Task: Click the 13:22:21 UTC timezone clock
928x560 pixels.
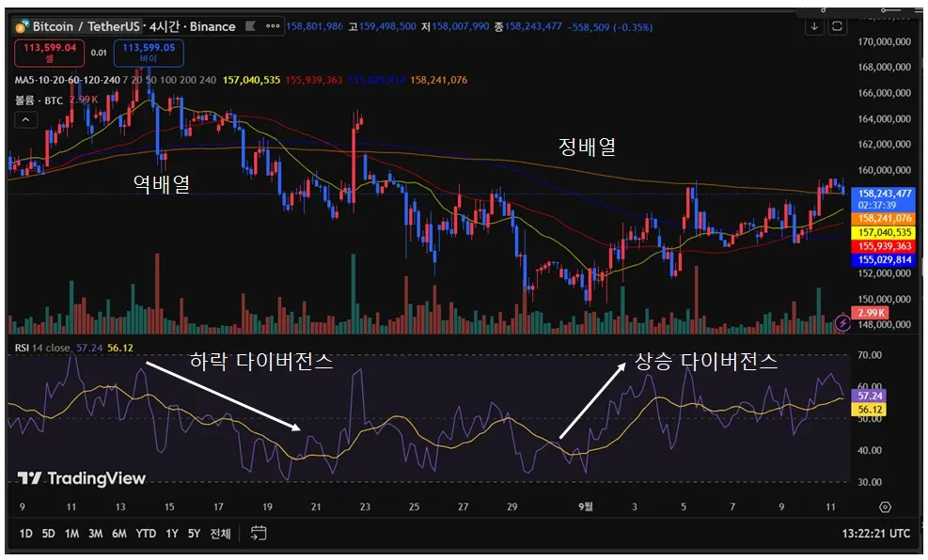Action: click(x=876, y=534)
